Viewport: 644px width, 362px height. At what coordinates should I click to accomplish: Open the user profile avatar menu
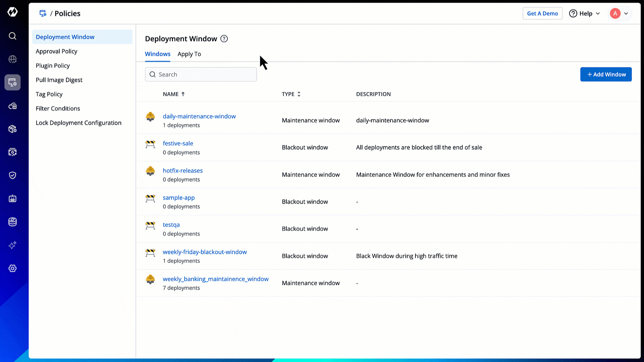tap(619, 13)
